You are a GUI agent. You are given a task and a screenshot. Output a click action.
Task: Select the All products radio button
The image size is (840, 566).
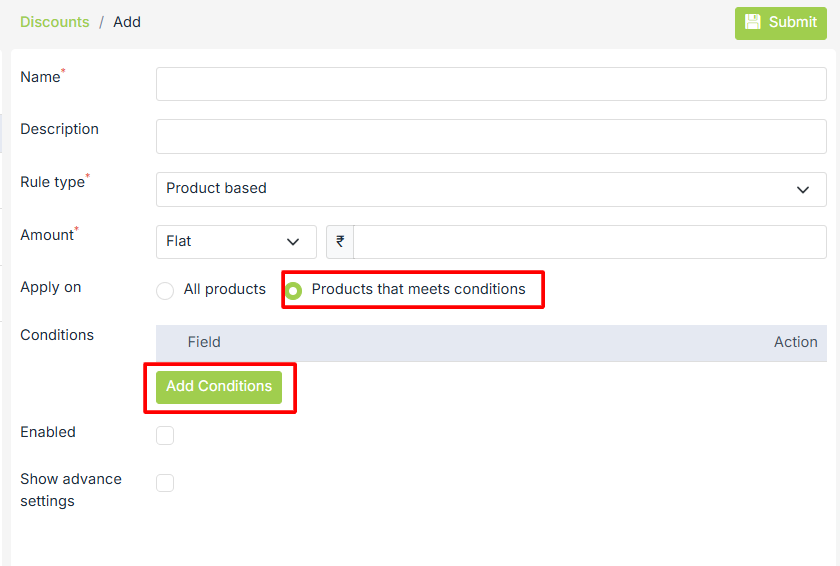[x=165, y=291]
